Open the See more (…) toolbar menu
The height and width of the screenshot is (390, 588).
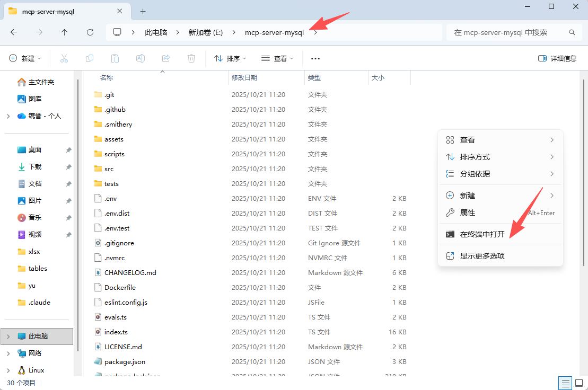tap(315, 58)
